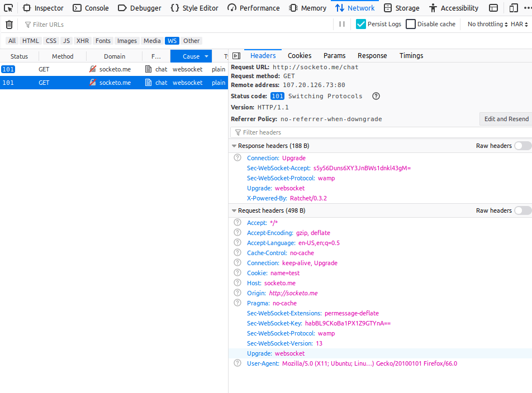Screen dimensions: 532x393
Task: Follow the Origin header link socketo.me
Action: [293, 293]
